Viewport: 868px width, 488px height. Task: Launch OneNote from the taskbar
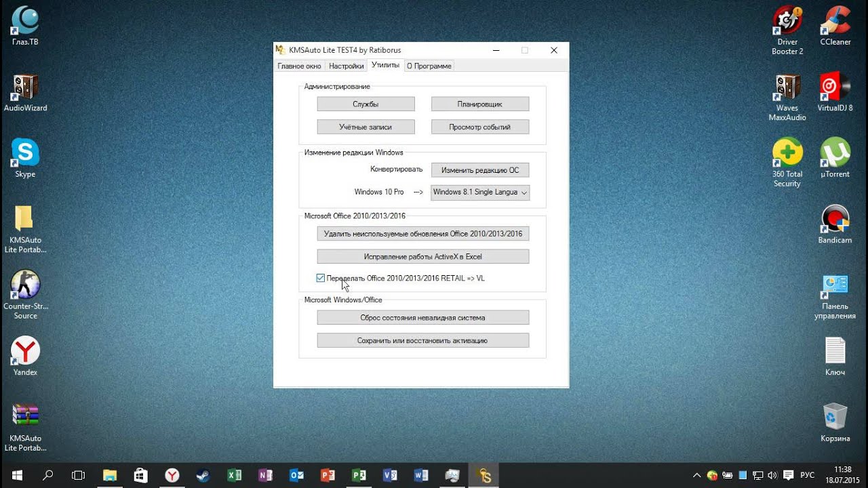point(266,475)
